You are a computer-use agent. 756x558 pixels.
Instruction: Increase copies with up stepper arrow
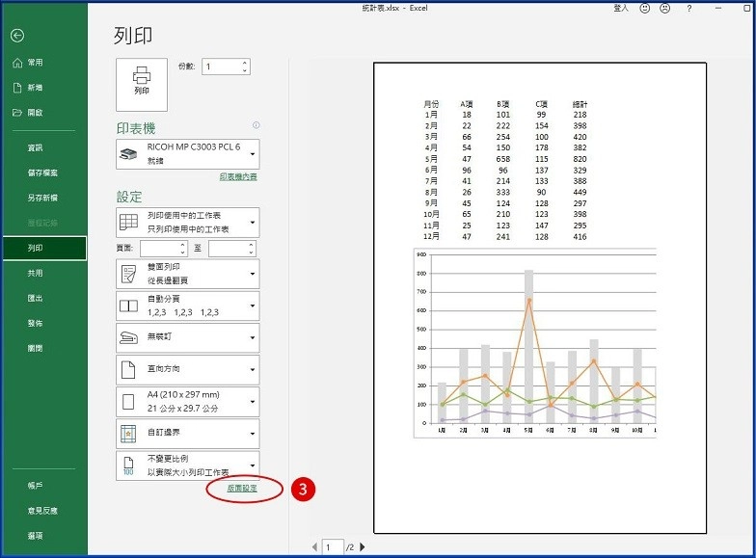coord(245,63)
